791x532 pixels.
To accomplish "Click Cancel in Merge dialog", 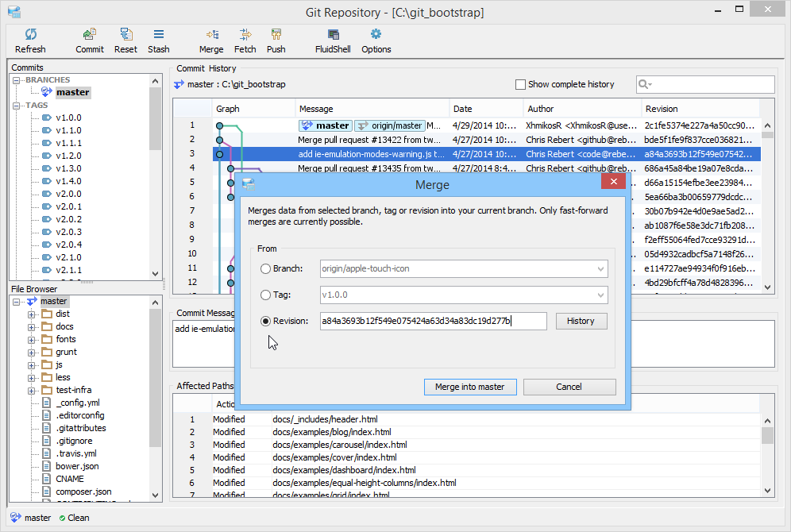I will (x=569, y=387).
